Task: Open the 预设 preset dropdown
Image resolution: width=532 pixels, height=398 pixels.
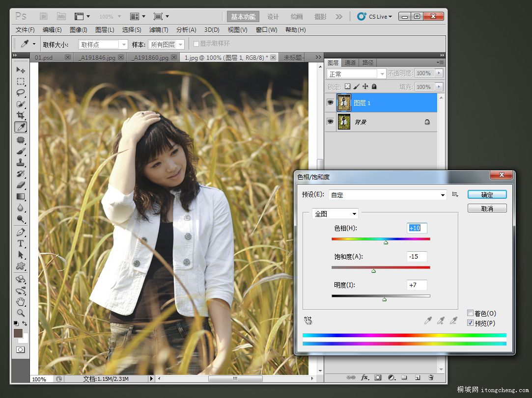Action: pyautogui.click(x=388, y=195)
